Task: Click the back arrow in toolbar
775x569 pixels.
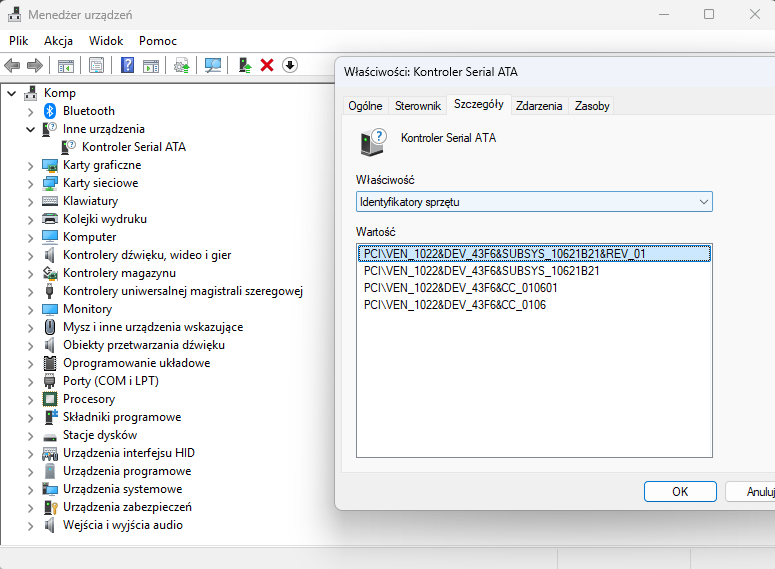Action: 13,65
